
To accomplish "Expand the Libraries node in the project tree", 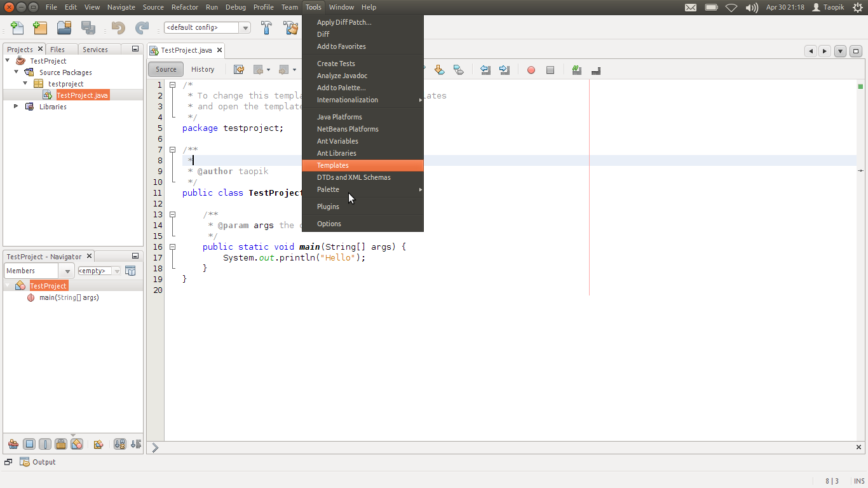I will [15, 106].
